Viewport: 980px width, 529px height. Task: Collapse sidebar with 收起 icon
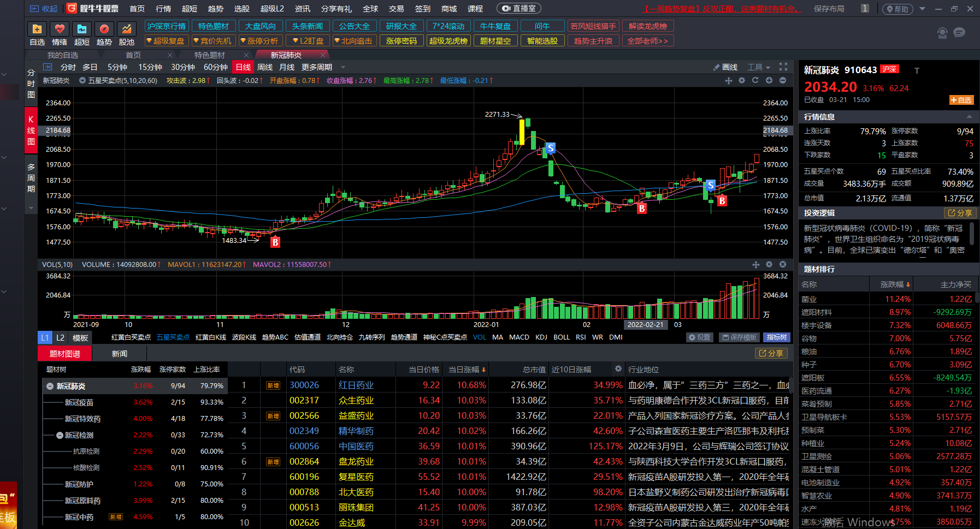(x=44, y=9)
